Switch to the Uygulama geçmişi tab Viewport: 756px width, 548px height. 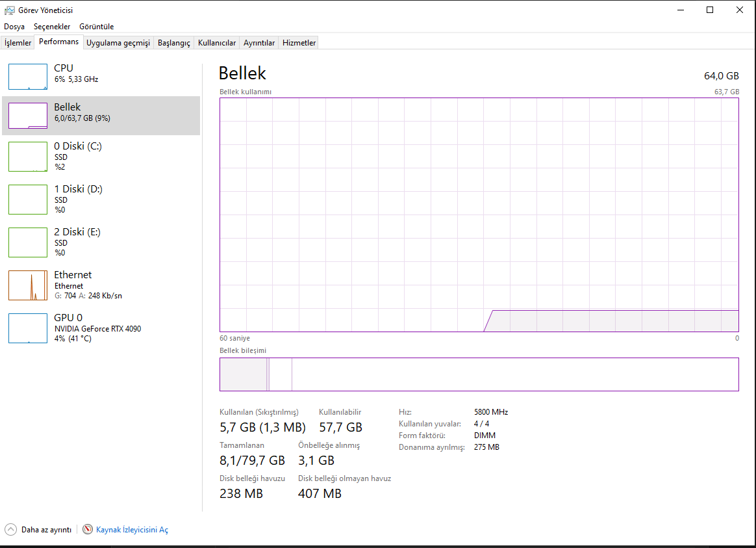point(118,43)
